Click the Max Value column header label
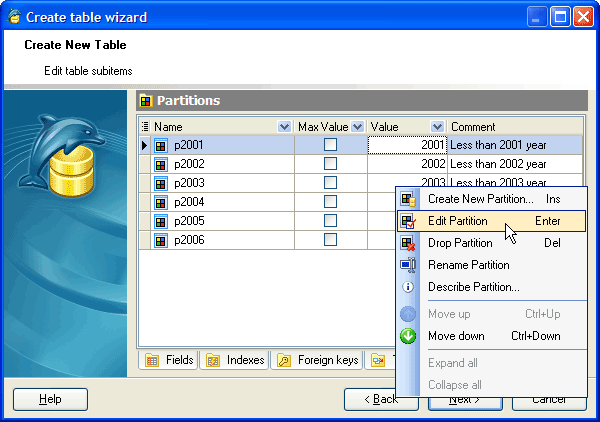 coord(323,127)
